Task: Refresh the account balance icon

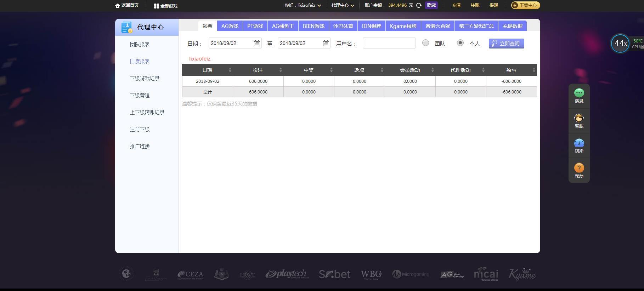Action: tap(419, 5)
